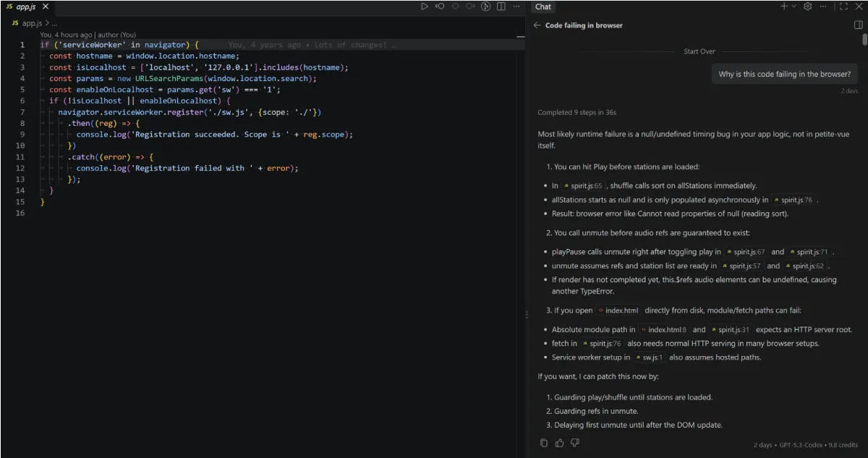This screenshot has width=868, height=458.
Task: Click the user message 'Why is this code failing'
Action: [x=784, y=74]
